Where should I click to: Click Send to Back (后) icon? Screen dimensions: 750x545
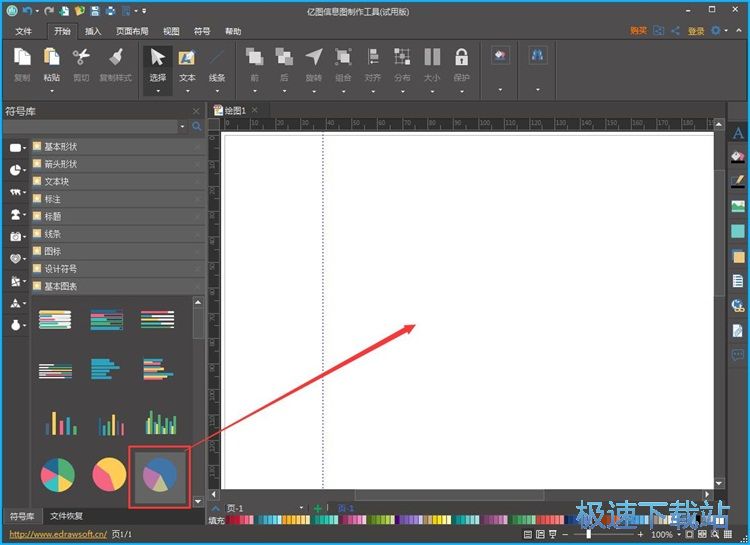284,57
